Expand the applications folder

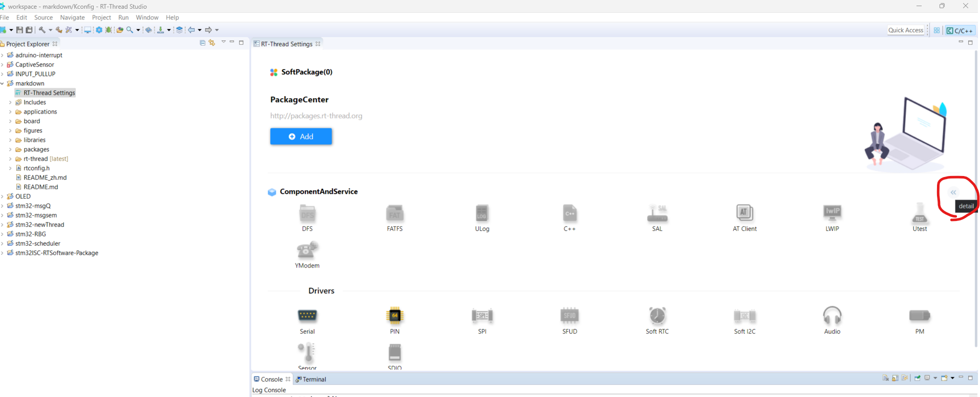coord(10,112)
